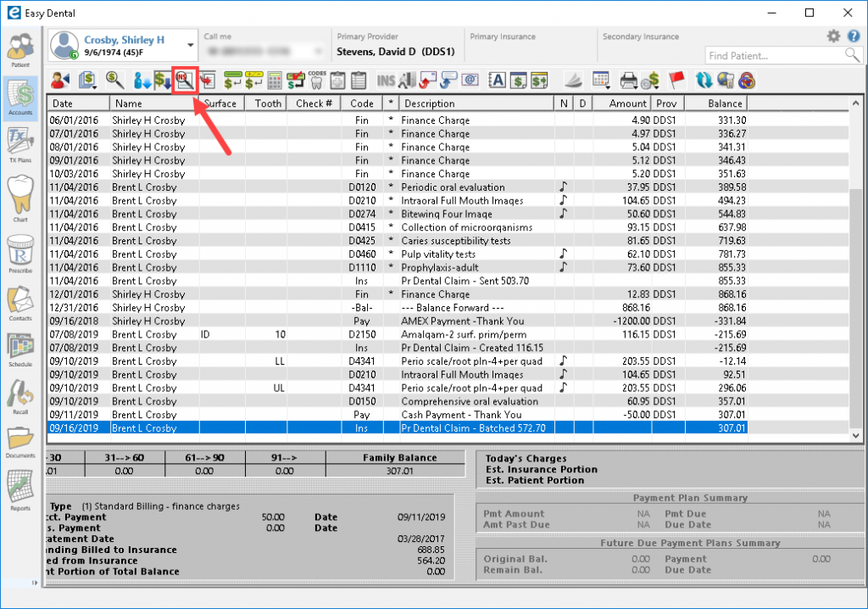Open the Patient module in sidebar

pos(20,50)
